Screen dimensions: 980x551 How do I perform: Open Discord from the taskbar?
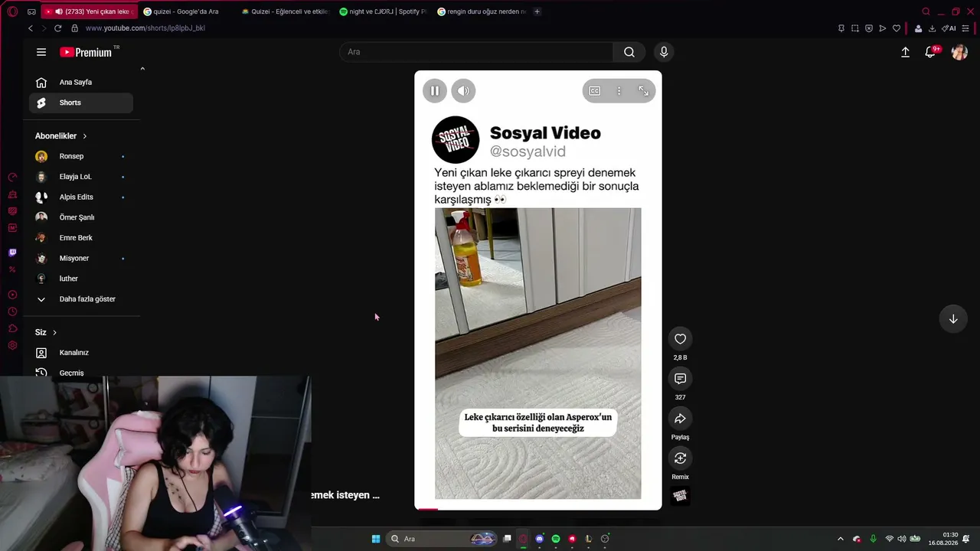tap(540, 539)
